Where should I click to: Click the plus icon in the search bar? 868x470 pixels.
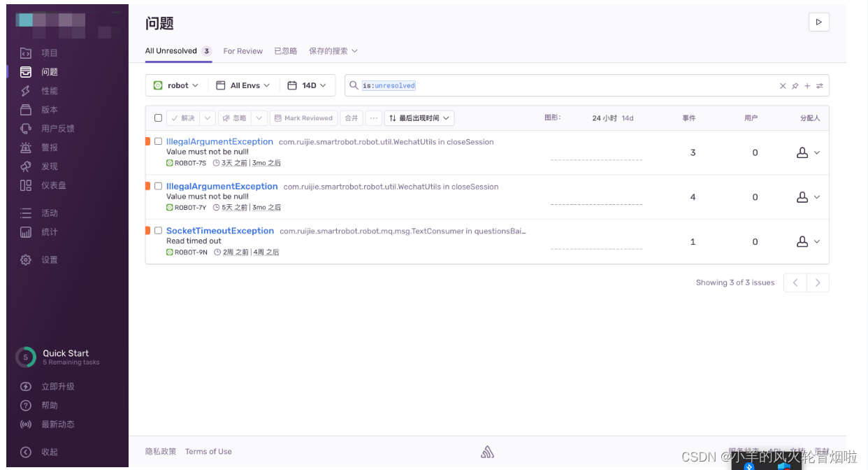coord(807,86)
